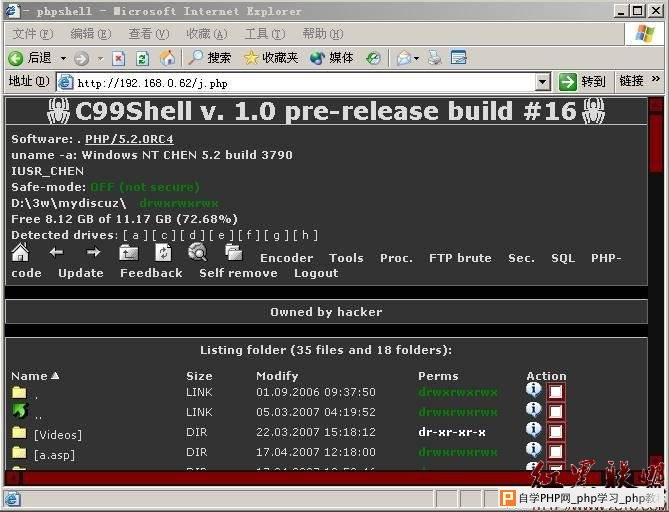Click the C99Shell Home house icon
This screenshot has width=669, height=512.
(x=20, y=252)
